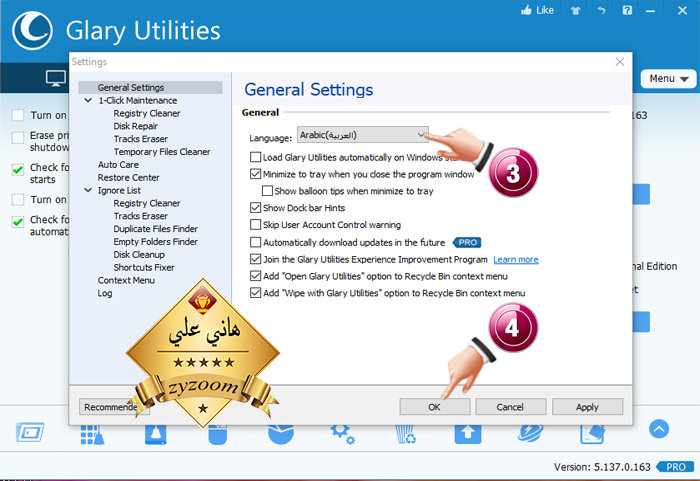Select Disk Cleanup under Ignore List
700x481 pixels.
[139, 255]
